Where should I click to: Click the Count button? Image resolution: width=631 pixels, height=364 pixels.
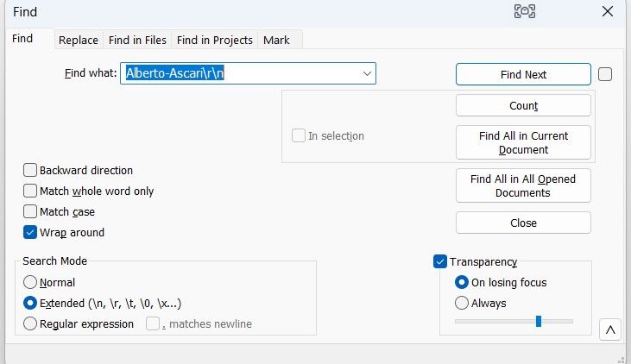(x=523, y=106)
